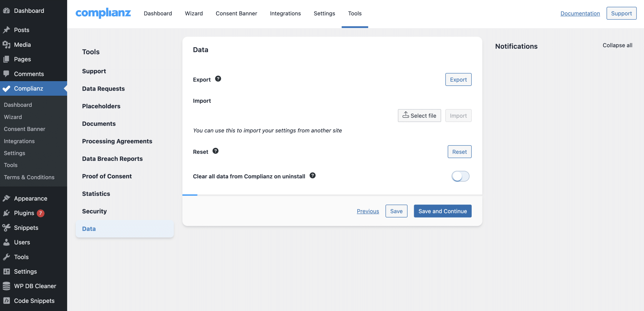Click the Save button
Image resolution: width=644 pixels, height=311 pixels.
point(396,211)
